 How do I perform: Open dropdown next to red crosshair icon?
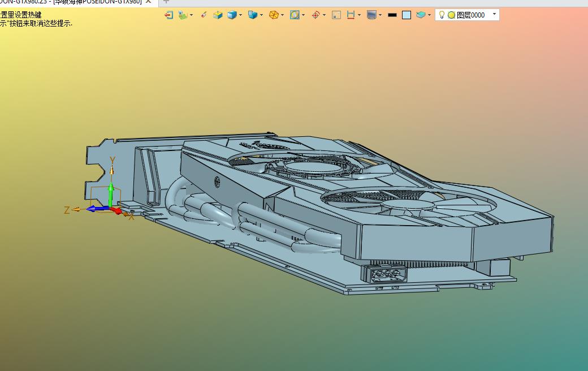(x=324, y=15)
